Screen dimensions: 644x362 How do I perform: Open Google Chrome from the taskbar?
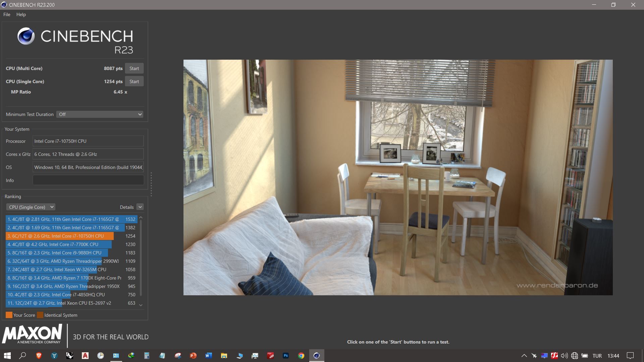[x=301, y=356]
